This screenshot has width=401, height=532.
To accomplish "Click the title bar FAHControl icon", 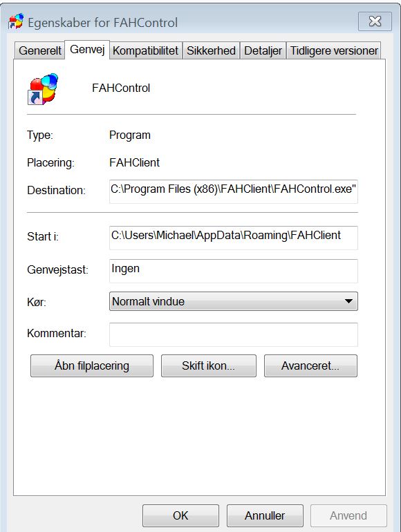I will click(x=17, y=21).
